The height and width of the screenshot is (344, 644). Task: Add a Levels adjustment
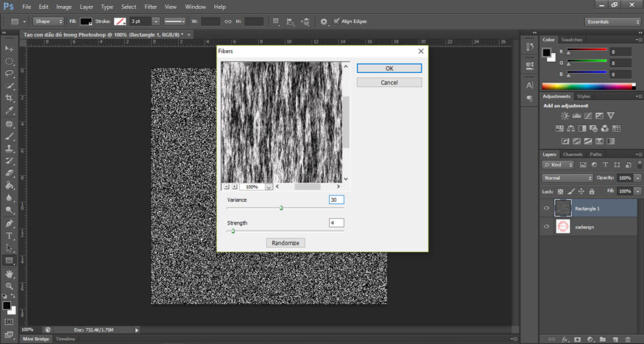(576, 116)
